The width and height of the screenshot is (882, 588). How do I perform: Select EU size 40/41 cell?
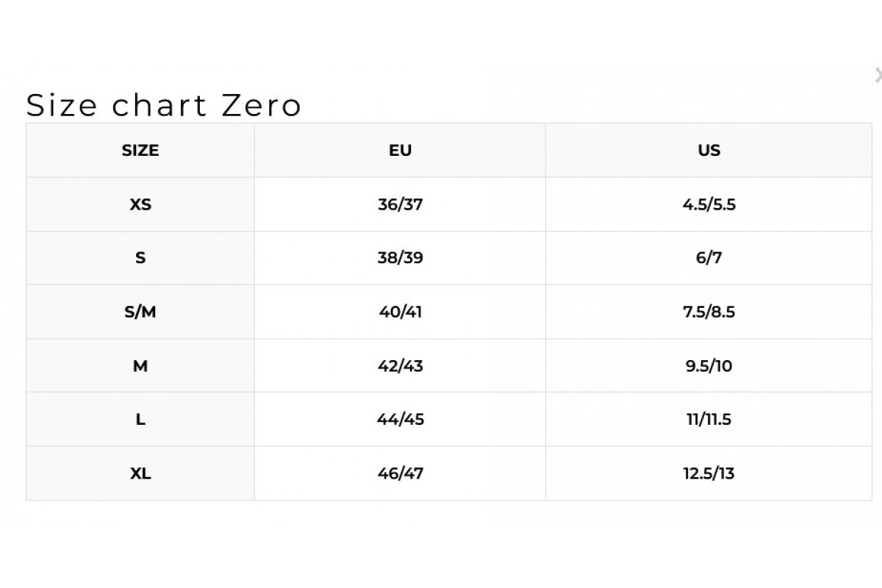click(400, 312)
